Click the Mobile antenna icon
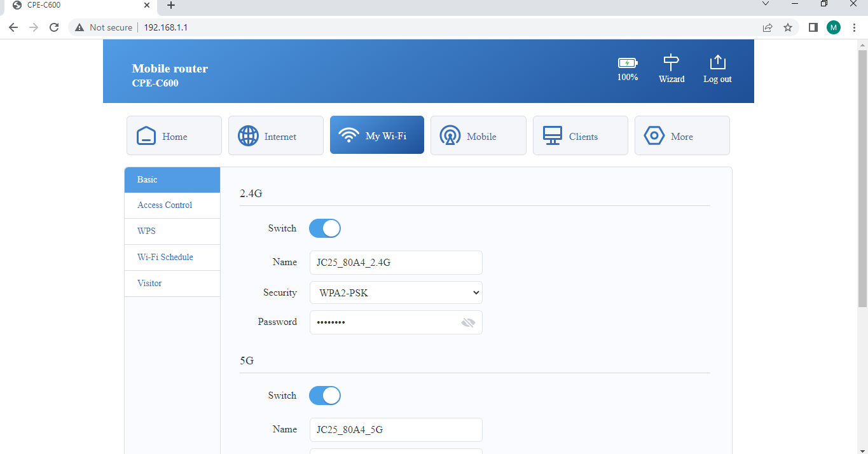868x454 pixels. pyautogui.click(x=450, y=135)
